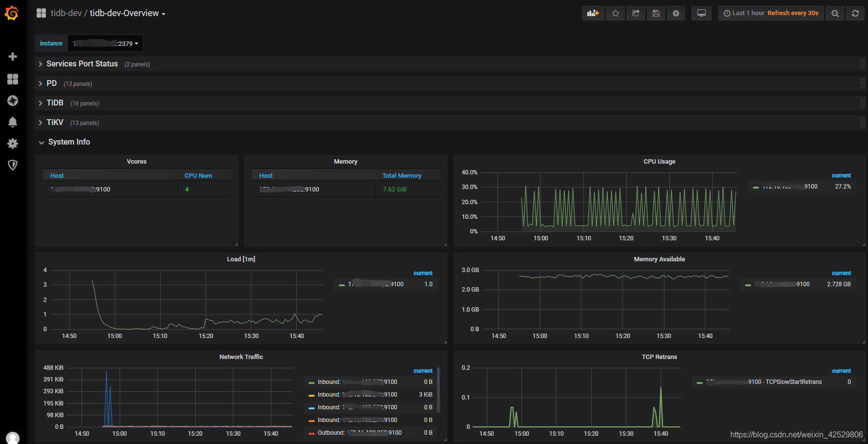Click the Share dashboard icon
This screenshot has height=444, width=868.
[636, 13]
